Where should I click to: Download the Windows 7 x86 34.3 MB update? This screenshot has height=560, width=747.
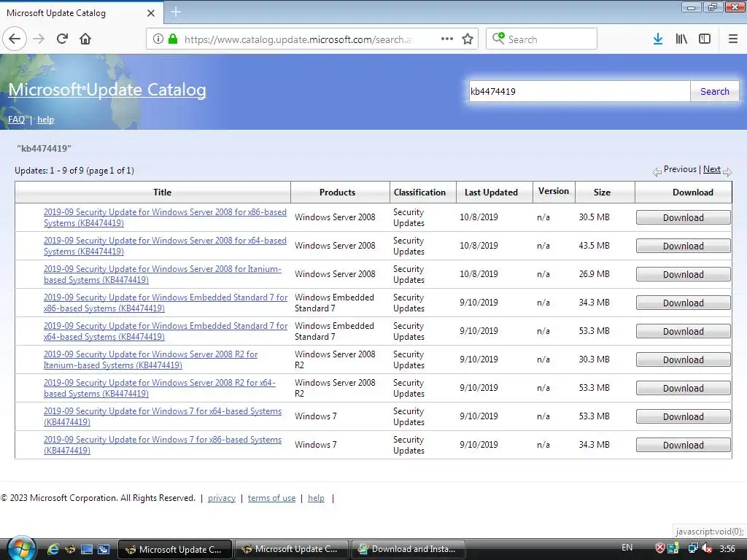click(x=683, y=445)
